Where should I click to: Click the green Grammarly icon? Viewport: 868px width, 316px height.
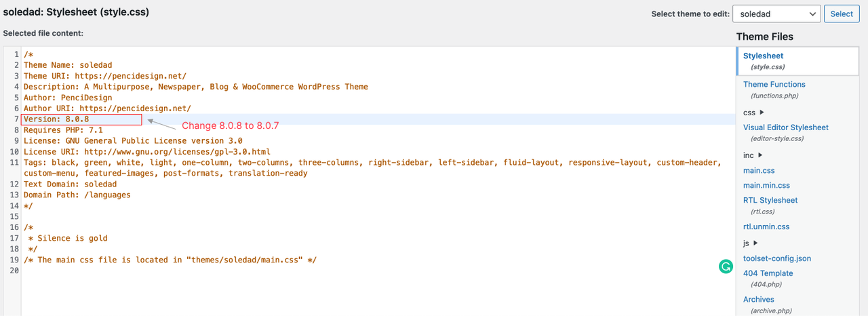tap(726, 266)
